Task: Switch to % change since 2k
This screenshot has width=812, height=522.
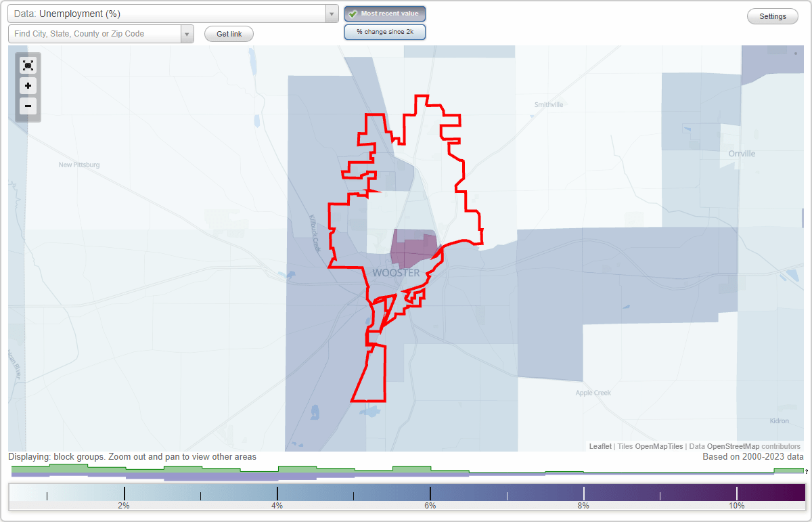Action: 385,32
